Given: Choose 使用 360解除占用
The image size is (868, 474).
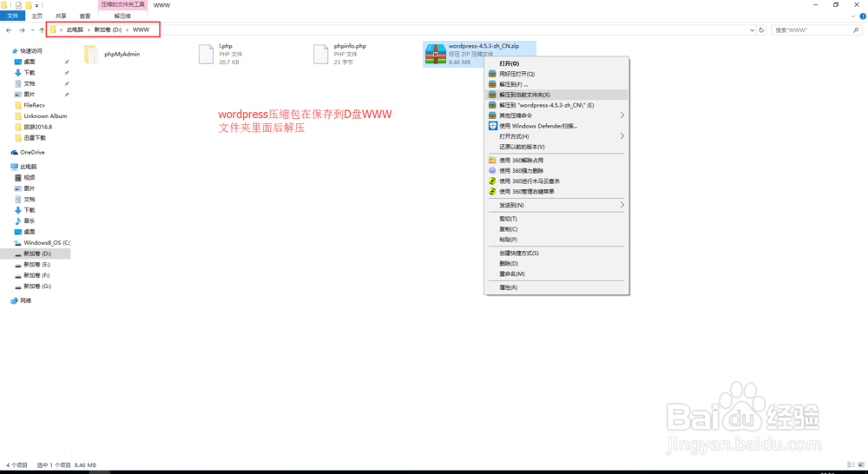Looking at the screenshot, I should click(556, 161).
